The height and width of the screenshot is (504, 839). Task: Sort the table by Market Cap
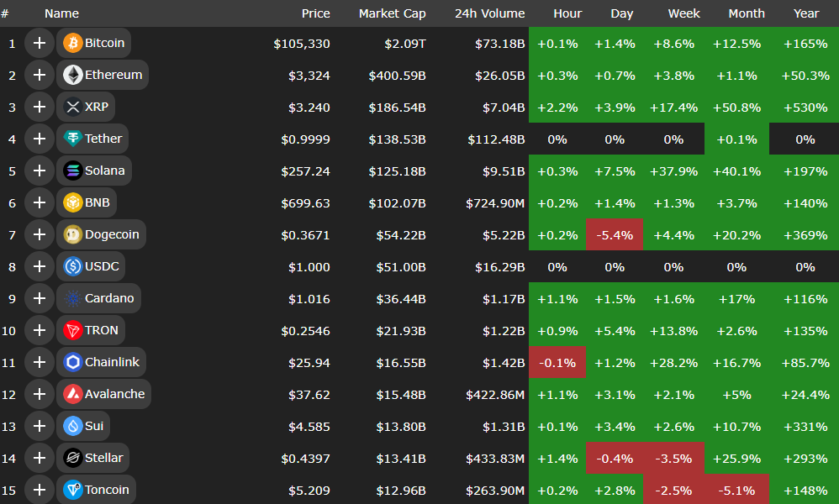point(392,13)
